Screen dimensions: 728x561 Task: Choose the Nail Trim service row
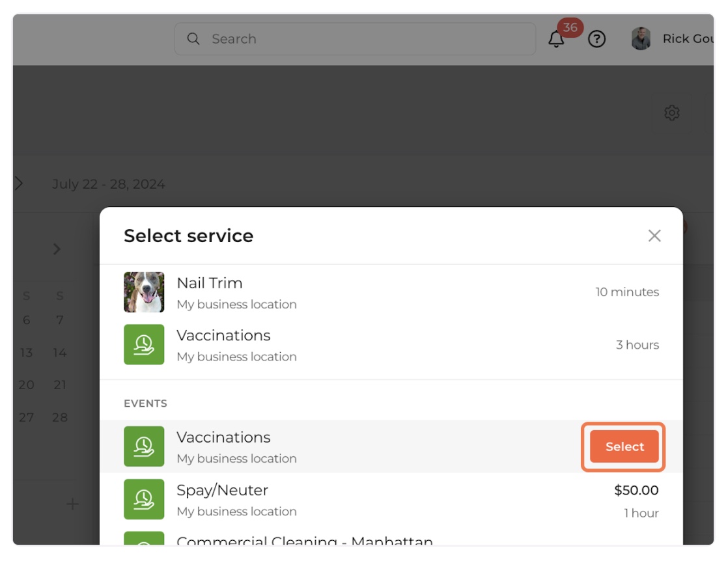pos(391,292)
